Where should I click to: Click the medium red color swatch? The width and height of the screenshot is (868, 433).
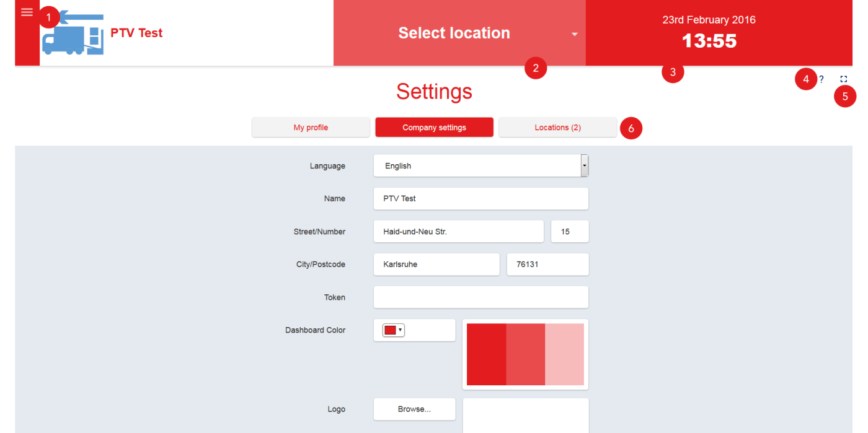[x=525, y=354]
